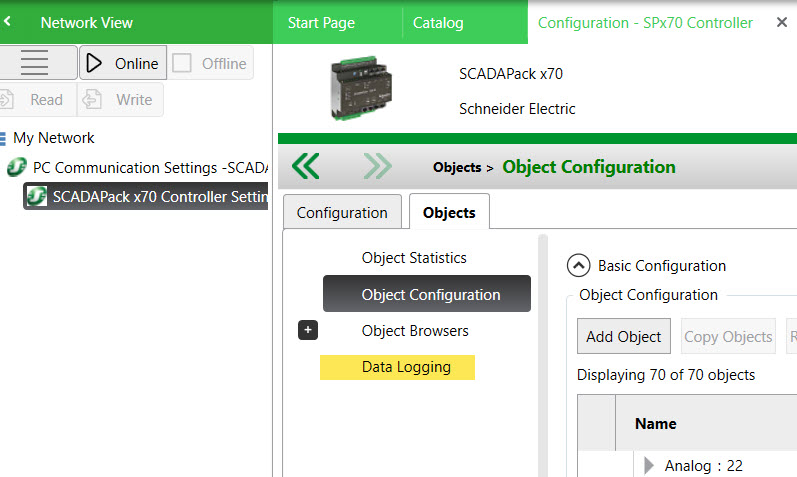
Task: Click 'Displaying 70 of 70 objects' text
Action: tap(666, 375)
